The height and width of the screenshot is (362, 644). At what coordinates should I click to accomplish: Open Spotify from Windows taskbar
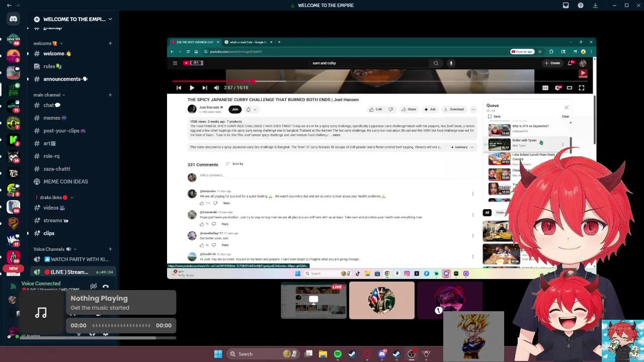338,354
